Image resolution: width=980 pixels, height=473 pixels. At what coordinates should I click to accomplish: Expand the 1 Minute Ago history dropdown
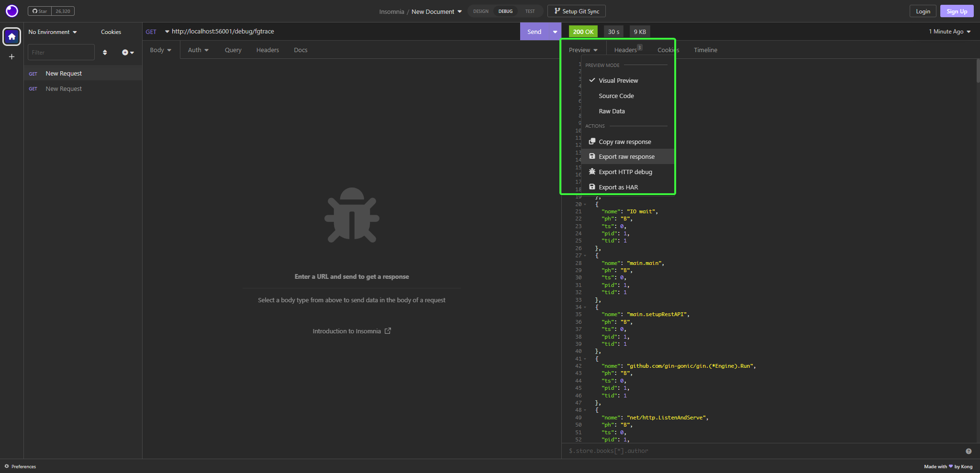click(949, 32)
